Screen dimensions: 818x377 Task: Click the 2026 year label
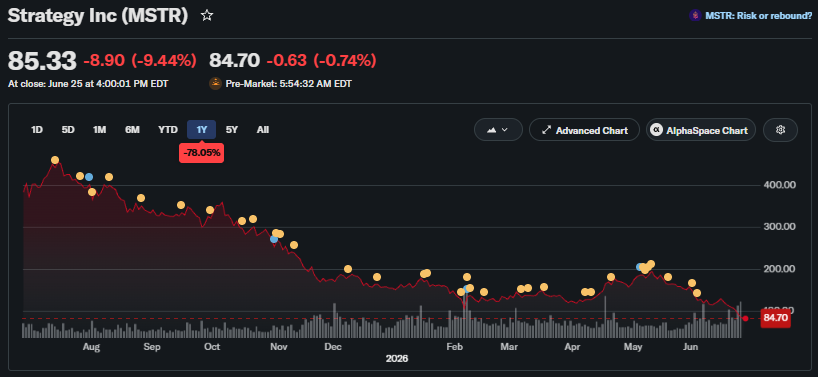[396, 359]
